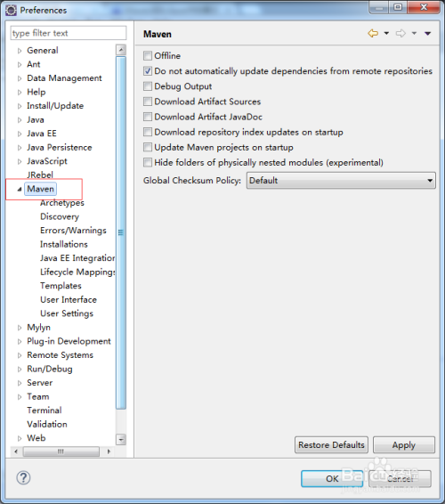Screen dimensions: 445x504
Task: Click the horizontal scroll right arrow
Action: point(109,451)
